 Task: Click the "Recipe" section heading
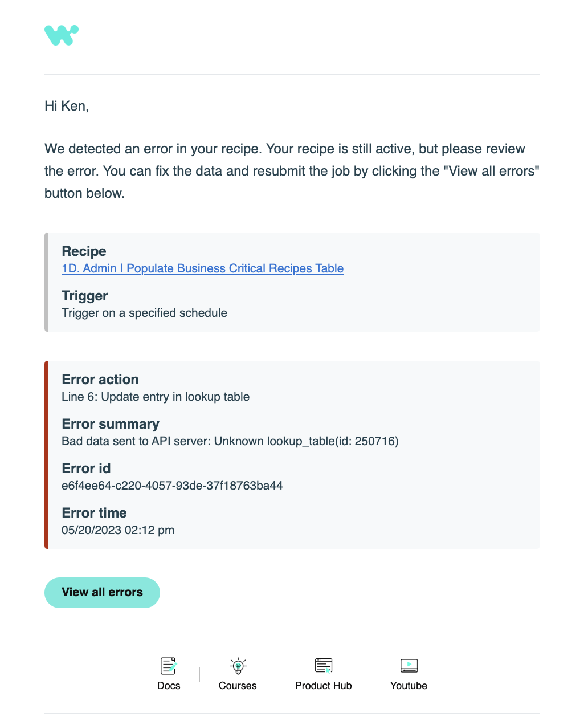[84, 251]
